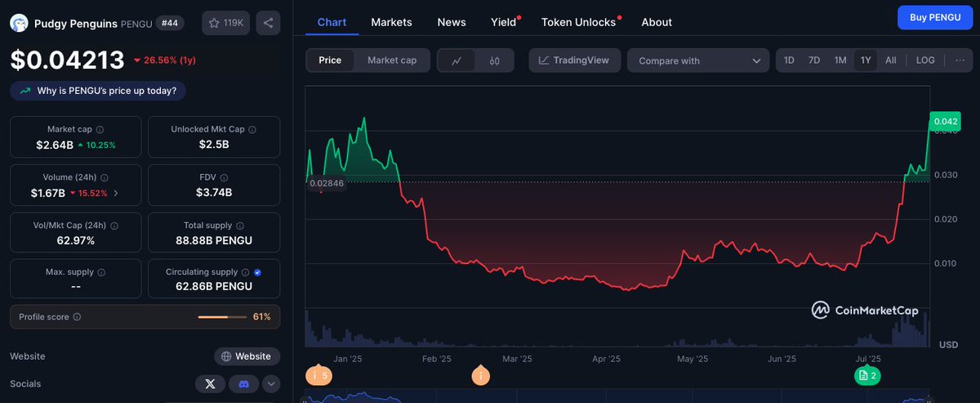This screenshot has height=403, width=980.
Task: Open Vol/Mkt Cap (24h) info icon
Action: (114, 225)
